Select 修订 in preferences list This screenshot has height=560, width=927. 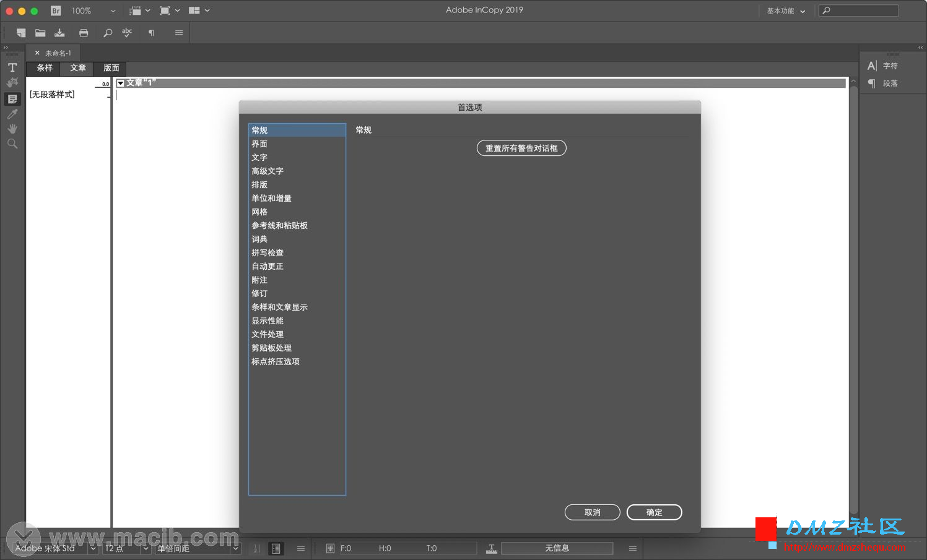297,293
